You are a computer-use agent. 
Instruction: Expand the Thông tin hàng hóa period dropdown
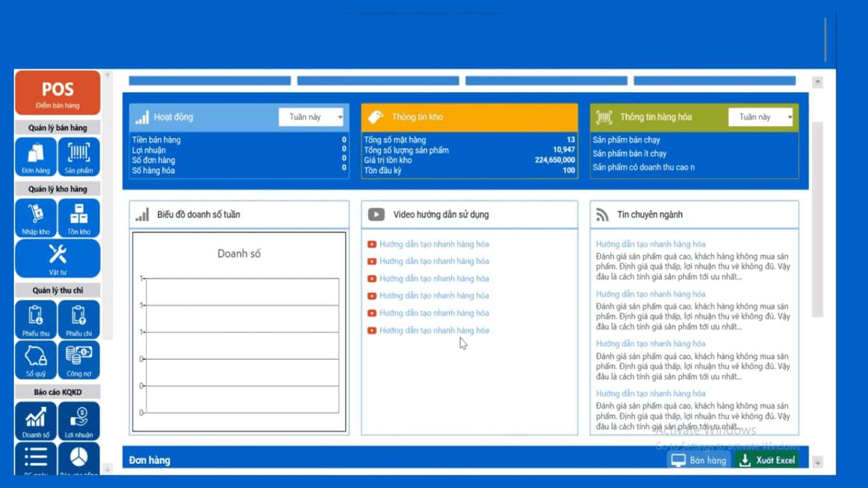pyautogui.click(x=761, y=117)
